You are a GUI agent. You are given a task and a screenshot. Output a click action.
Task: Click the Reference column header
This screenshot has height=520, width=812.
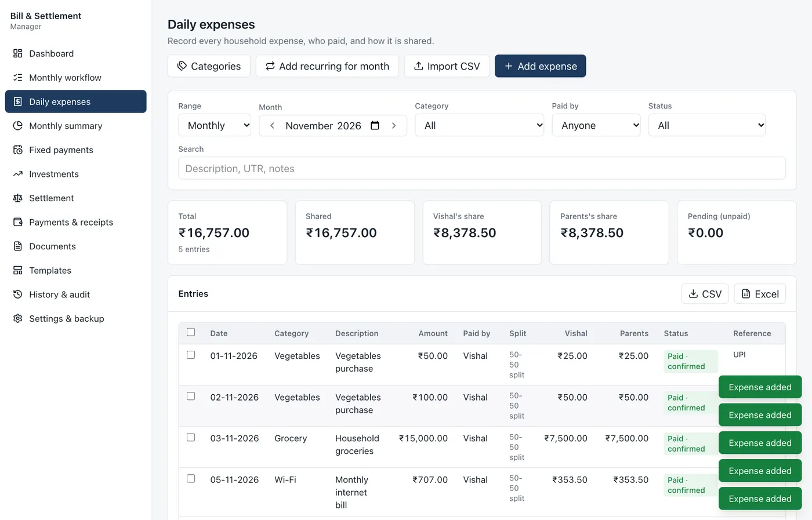coord(752,333)
